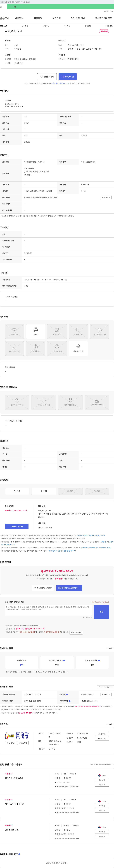Jump to the 근무조건 section tab
This screenshot has height=868, width=114.
[x=25, y=26]
